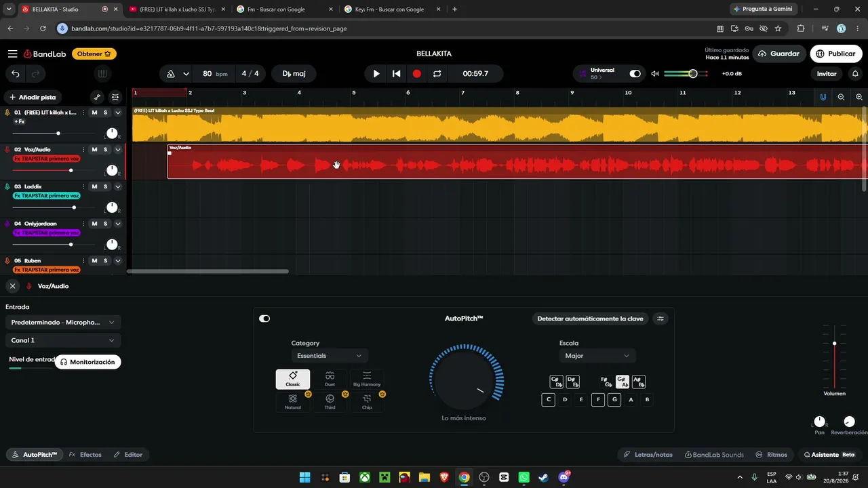The width and height of the screenshot is (868, 488).
Task: Start recording with the red record button
Action: tap(417, 74)
